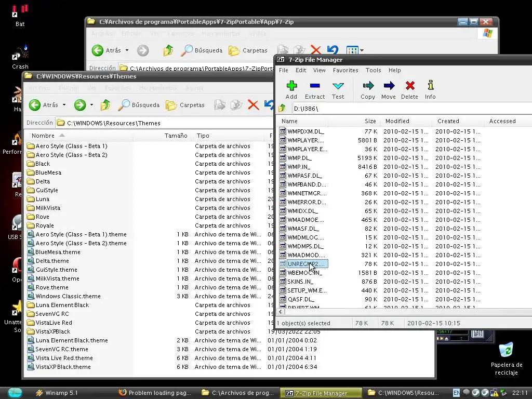Viewport: 532px width, 399px height.
Task: Click red delete X in 7-Zip folder window
Action: pyautogui.click(x=316, y=50)
